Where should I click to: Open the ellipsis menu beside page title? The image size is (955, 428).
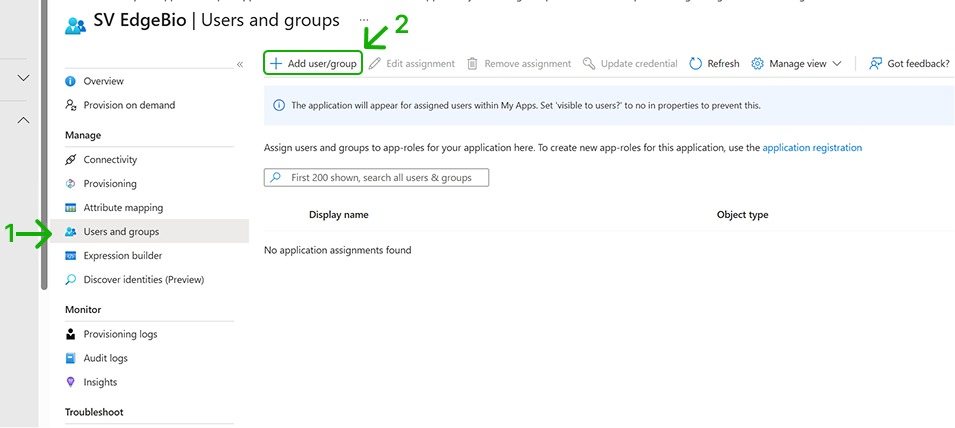tap(364, 19)
